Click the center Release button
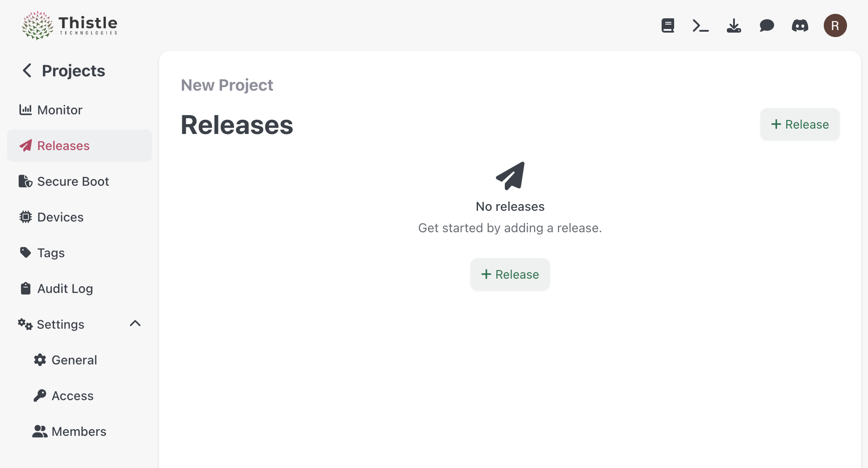868x468 pixels. (510, 274)
